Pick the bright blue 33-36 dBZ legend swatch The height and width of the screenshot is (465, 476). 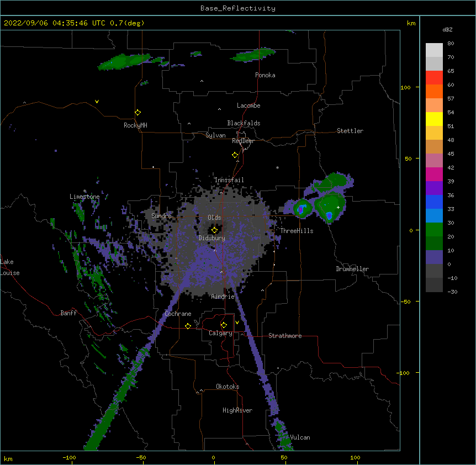pos(434,202)
